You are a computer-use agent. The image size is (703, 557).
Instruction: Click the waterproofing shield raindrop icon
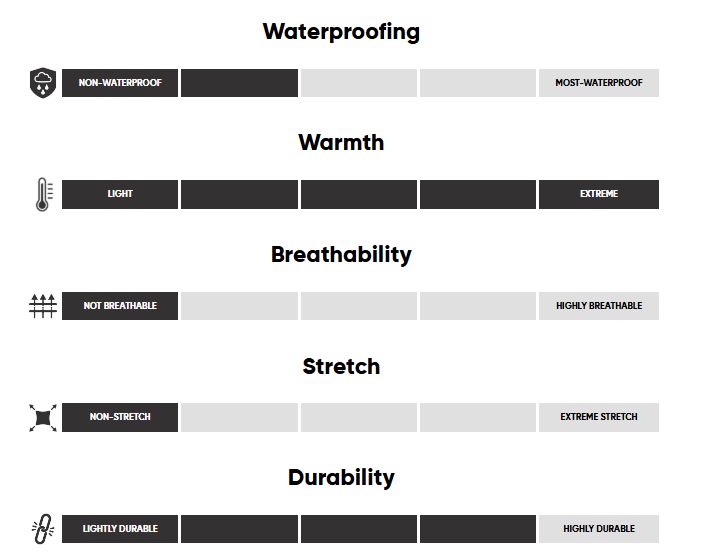(x=42, y=83)
